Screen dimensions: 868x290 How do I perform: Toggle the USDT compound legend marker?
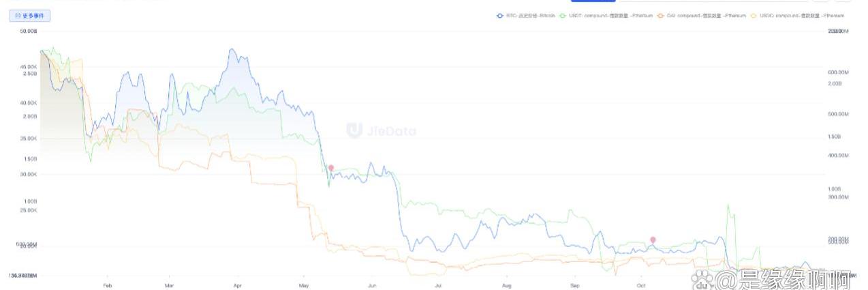[562, 15]
